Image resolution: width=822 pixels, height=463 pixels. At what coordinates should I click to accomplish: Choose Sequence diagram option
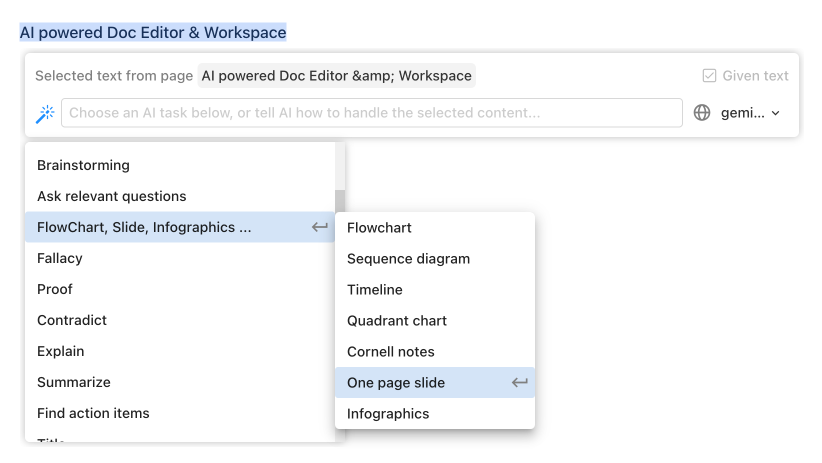click(408, 259)
